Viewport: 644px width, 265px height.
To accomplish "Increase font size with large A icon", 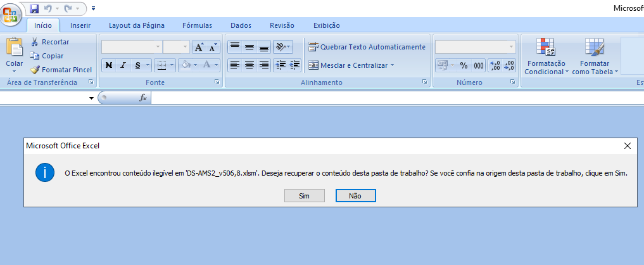I will [199, 47].
